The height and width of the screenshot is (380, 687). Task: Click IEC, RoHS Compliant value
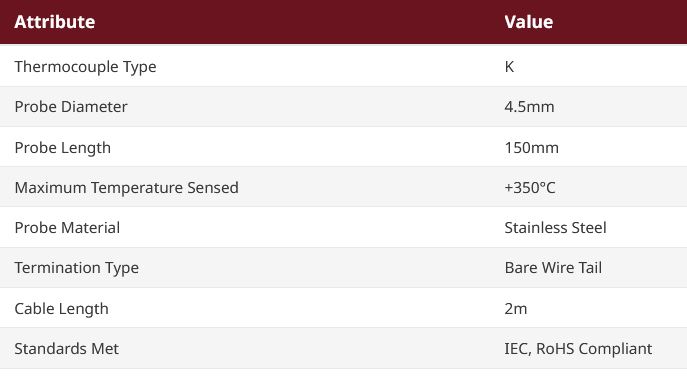[578, 349]
